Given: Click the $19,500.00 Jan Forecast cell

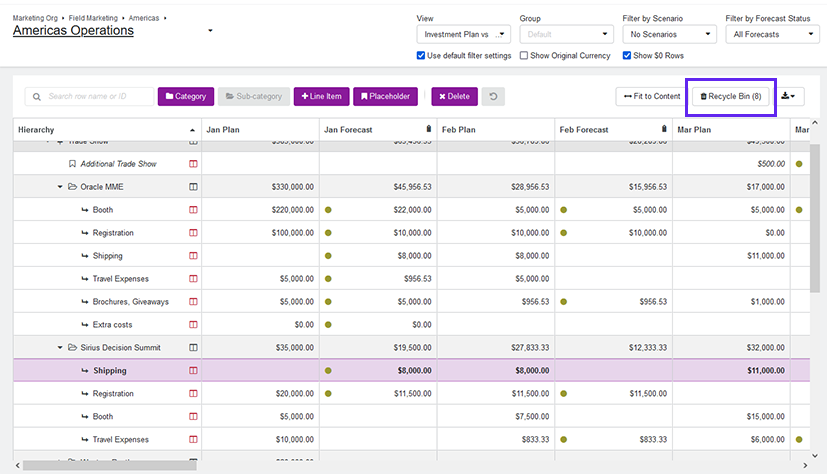Looking at the screenshot, I should [x=378, y=347].
